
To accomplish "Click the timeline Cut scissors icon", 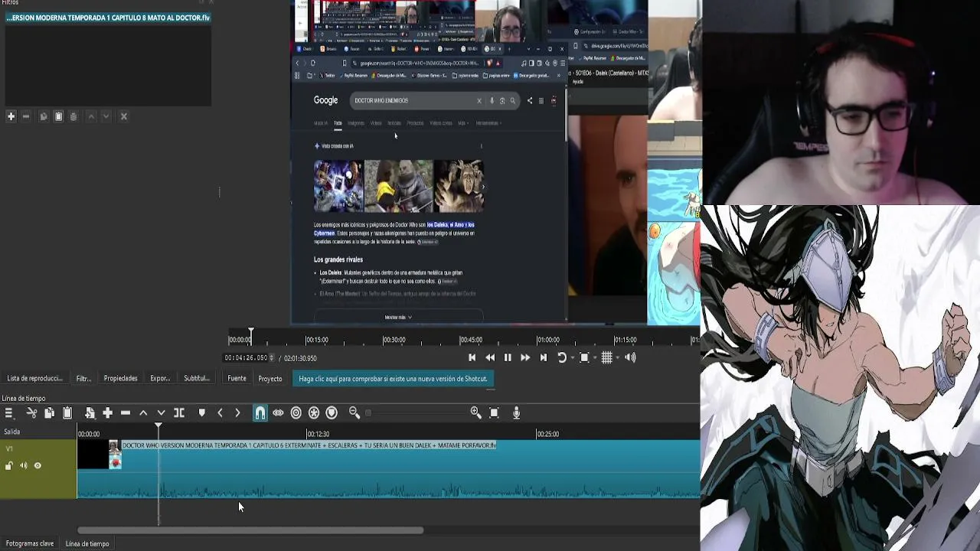I will pyautogui.click(x=31, y=413).
